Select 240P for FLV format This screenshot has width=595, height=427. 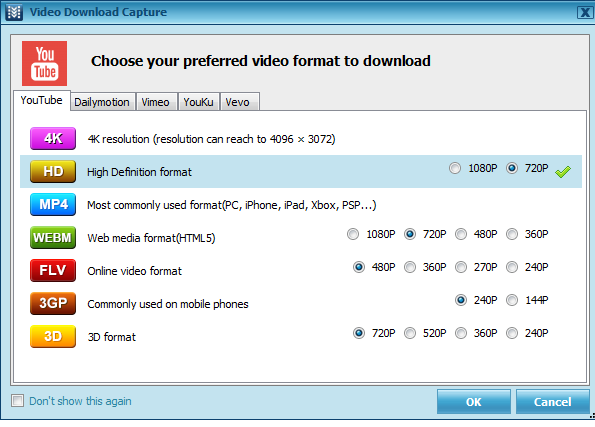(512, 267)
